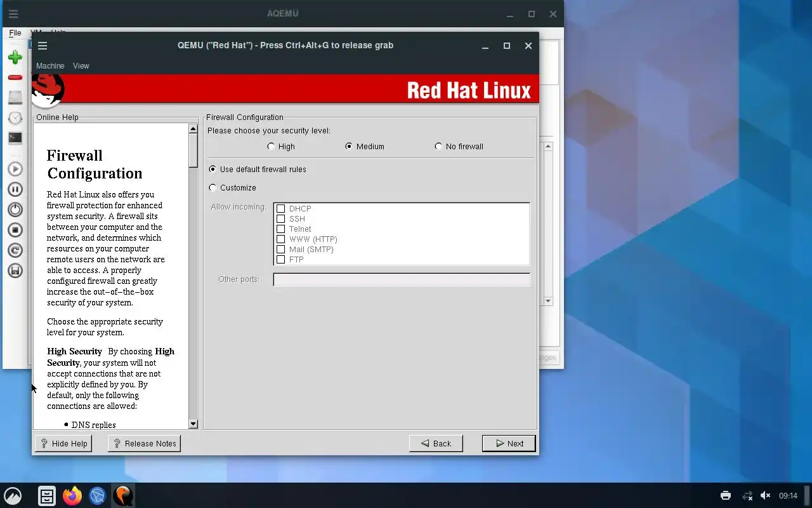The width and height of the screenshot is (812, 508).
Task: Select the No firewall option
Action: [x=459, y=147]
